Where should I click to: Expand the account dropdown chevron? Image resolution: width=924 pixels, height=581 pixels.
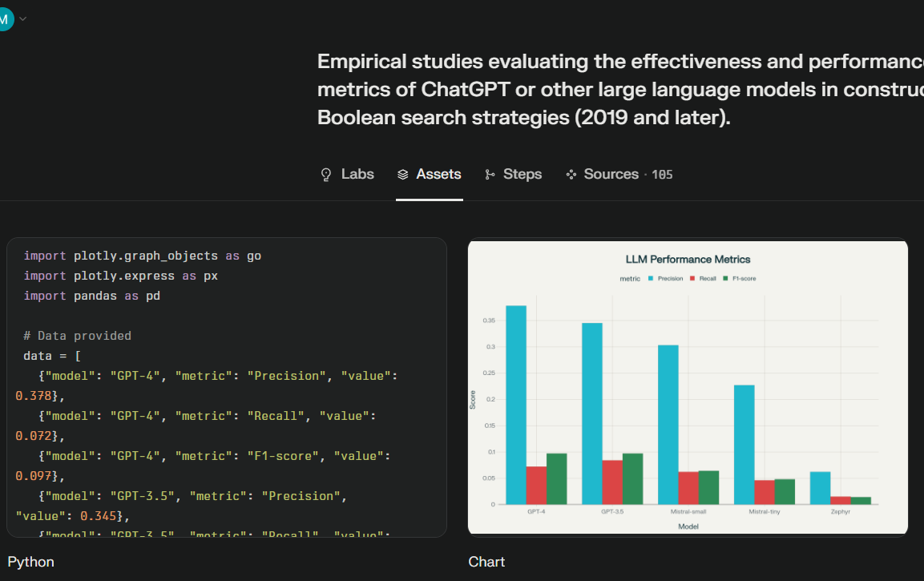click(x=23, y=19)
